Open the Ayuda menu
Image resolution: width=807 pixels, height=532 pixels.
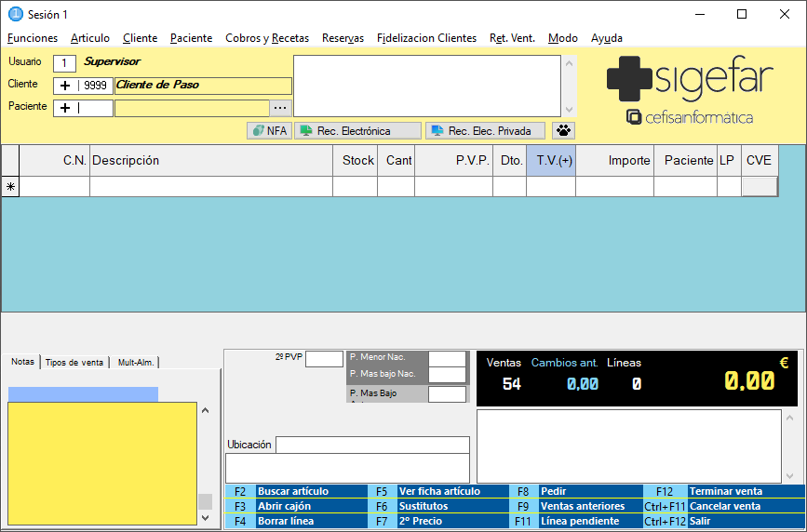click(607, 38)
